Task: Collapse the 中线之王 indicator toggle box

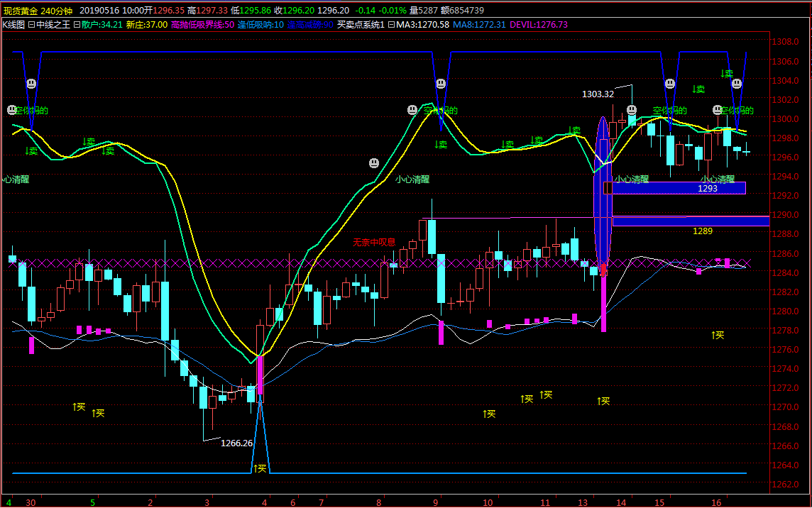Action: pos(31,24)
